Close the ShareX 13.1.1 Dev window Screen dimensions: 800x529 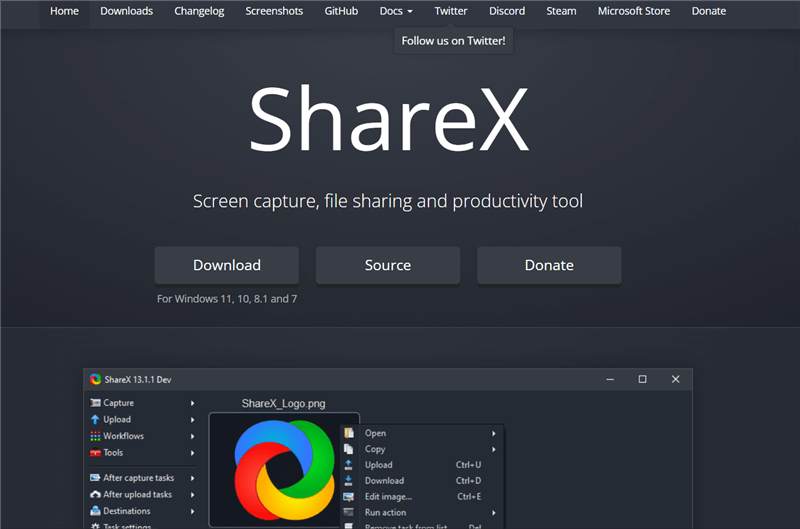pos(676,380)
